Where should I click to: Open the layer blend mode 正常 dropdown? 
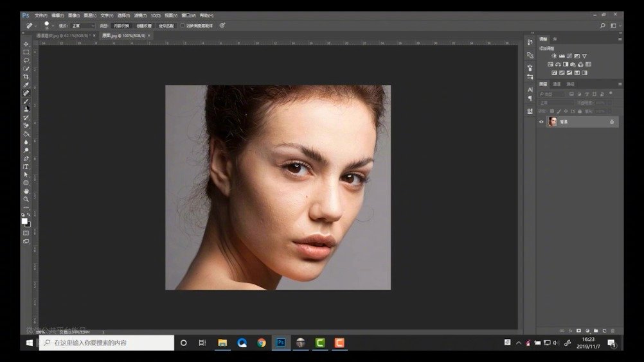[555, 103]
